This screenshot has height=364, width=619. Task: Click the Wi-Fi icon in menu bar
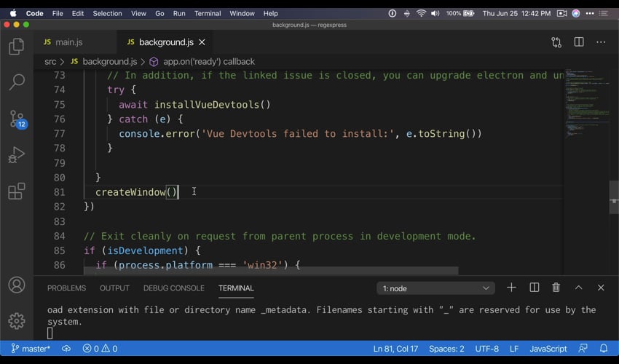[x=421, y=13]
